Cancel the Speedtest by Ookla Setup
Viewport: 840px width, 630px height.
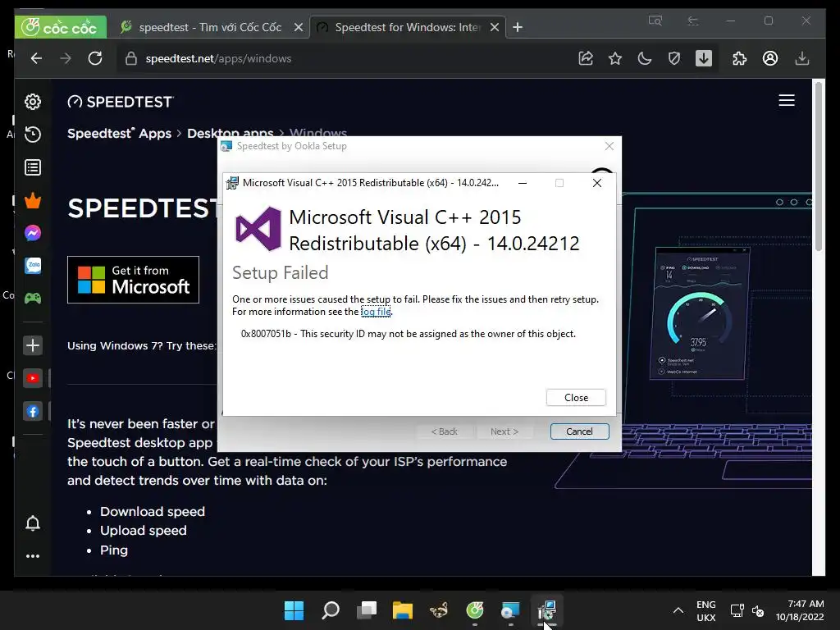579,431
